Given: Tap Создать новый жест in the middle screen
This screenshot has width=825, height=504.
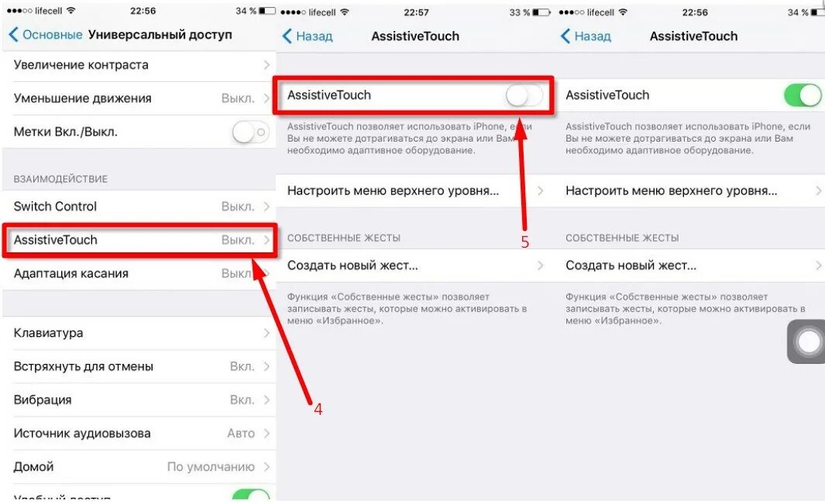Looking at the screenshot, I should pyautogui.click(x=414, y=265).
